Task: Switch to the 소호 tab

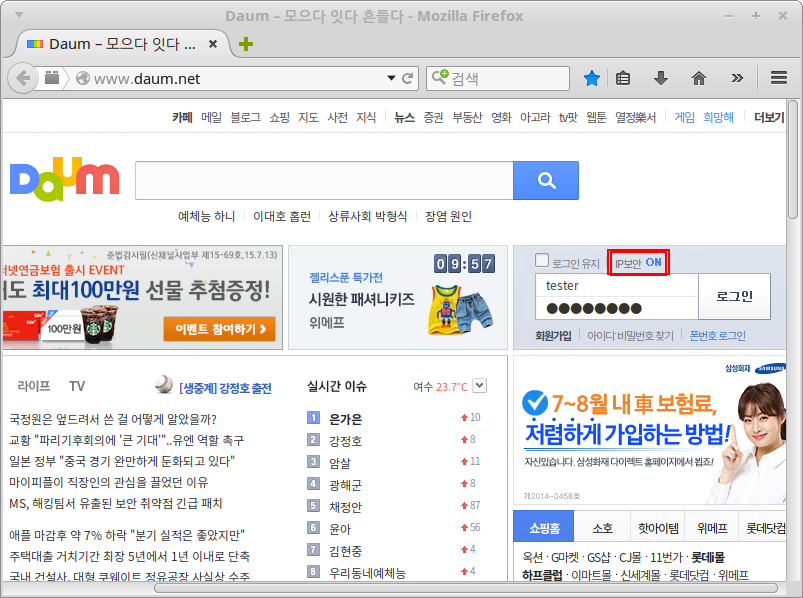Action: point(602,527)
